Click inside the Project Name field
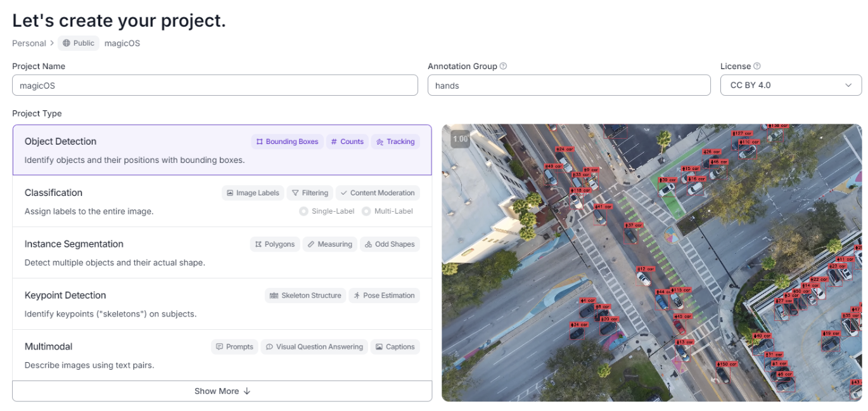The image size is (868, 411). tap(215, 85)
